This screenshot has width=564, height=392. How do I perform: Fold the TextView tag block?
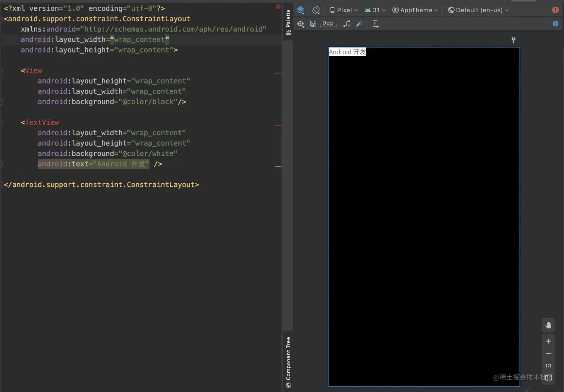coord(1,123)
